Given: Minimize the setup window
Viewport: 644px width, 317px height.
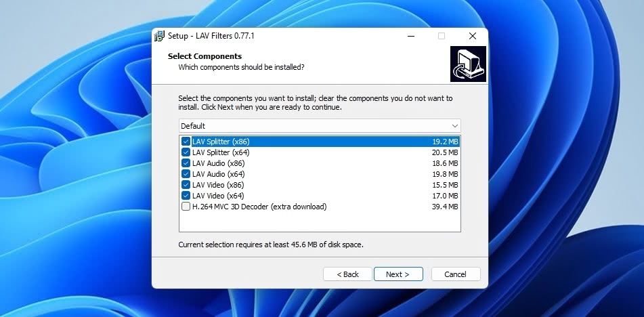Looking at the screenshot, I should click(411, 36).
